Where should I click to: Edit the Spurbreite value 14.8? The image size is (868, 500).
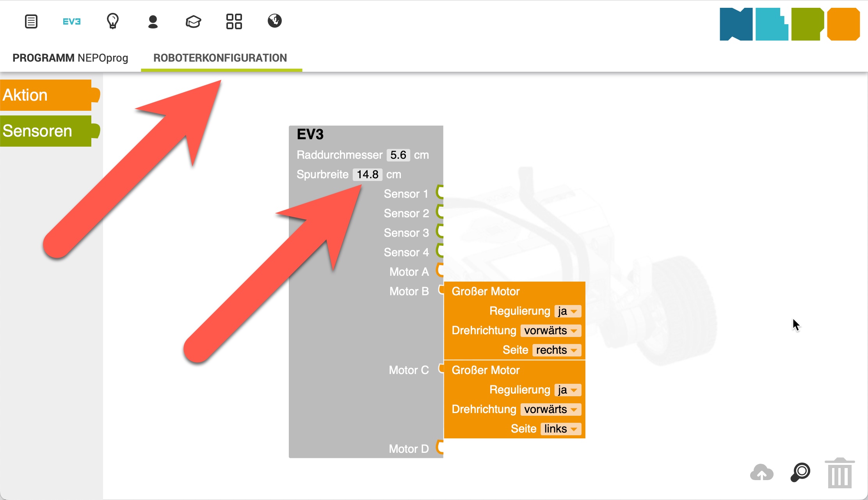(368, 174)
